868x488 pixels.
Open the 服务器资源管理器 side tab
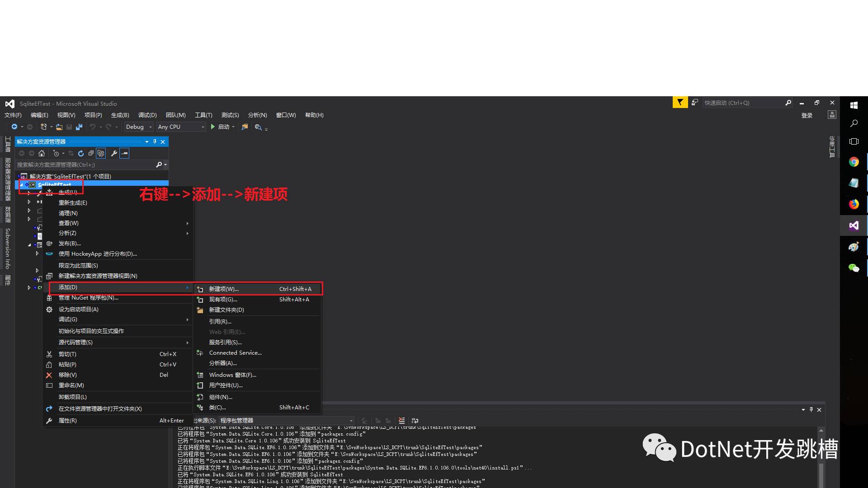pos(8,179)
